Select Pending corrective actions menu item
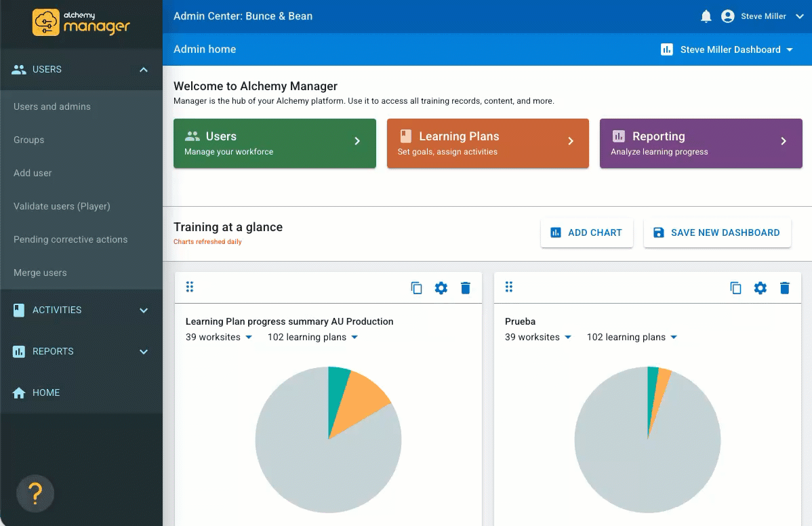Image resolution: width=812 pixels, height=526 pixels. pos(70,240)
